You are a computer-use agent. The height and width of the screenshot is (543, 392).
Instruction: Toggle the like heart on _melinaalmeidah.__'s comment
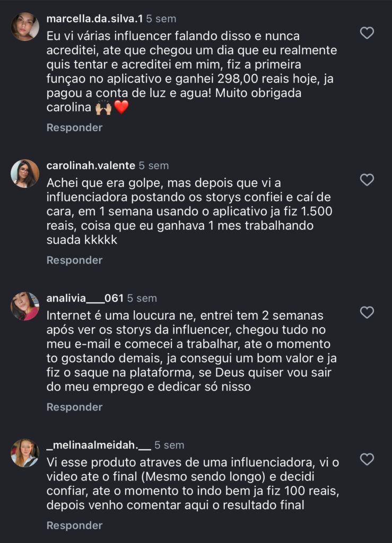(x=367, y=459)
